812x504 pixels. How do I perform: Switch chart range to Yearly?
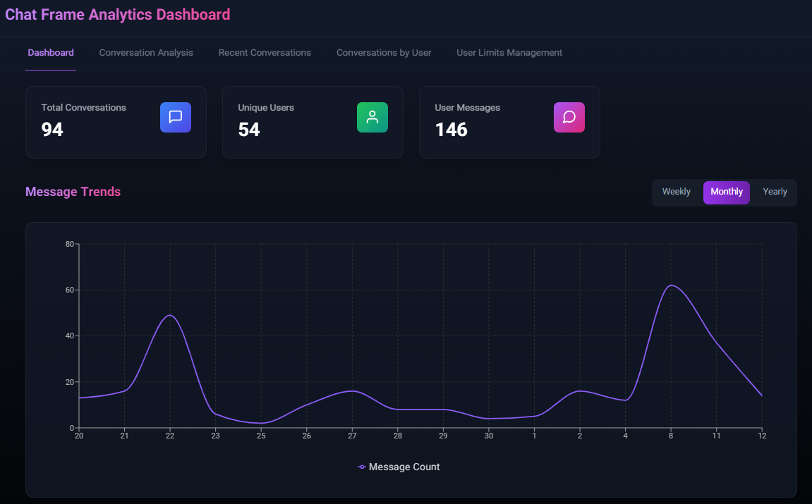pos(775,192)
